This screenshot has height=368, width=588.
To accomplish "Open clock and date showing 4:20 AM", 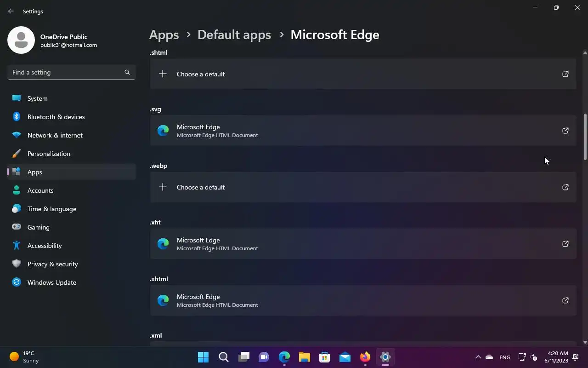I will pyautogui.click(x=556, y=357).
